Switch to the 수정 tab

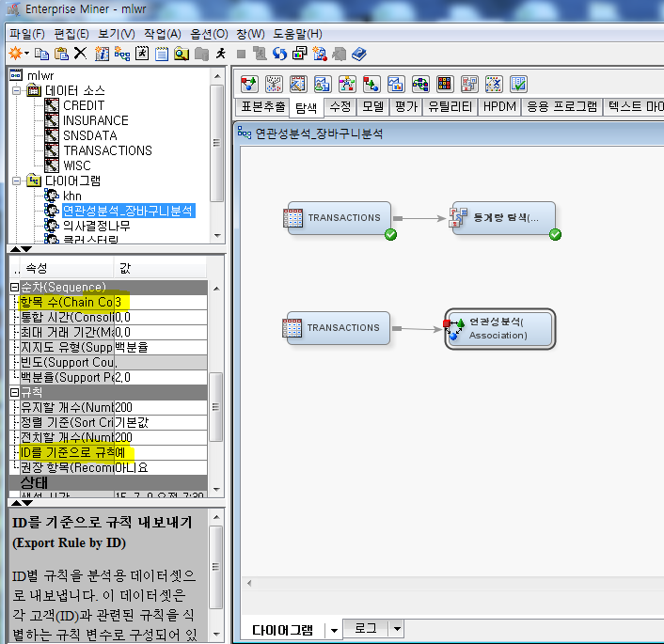pos(340,106)
